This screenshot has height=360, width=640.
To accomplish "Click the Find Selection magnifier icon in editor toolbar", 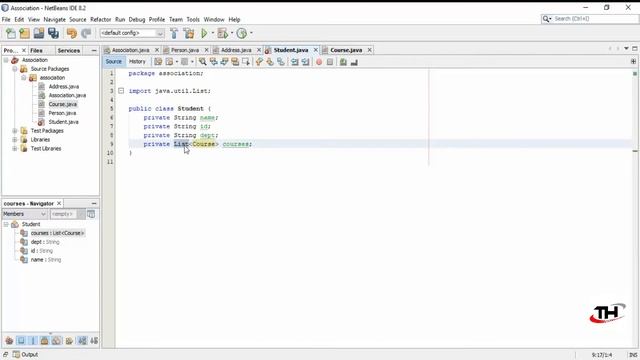I will point(202,62).
